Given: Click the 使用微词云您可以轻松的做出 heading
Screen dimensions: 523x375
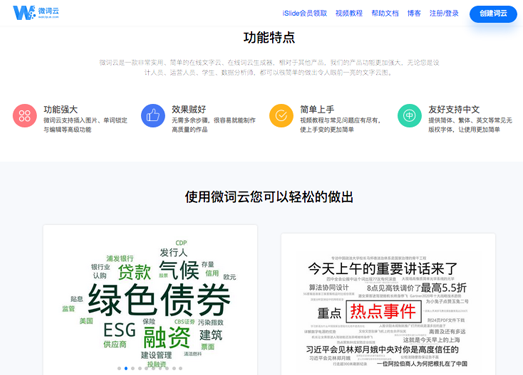Looking at the screenshot, I should (x=269, y=197).
